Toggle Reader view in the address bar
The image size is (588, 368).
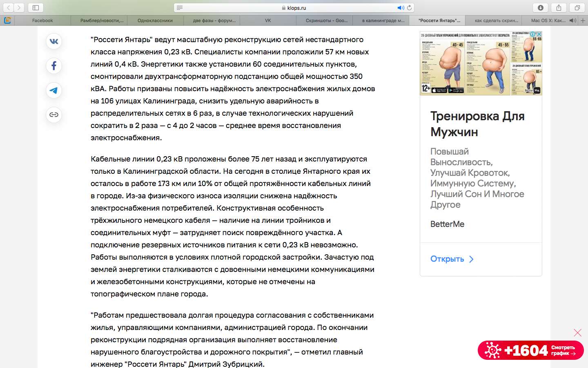coord(180,8)
